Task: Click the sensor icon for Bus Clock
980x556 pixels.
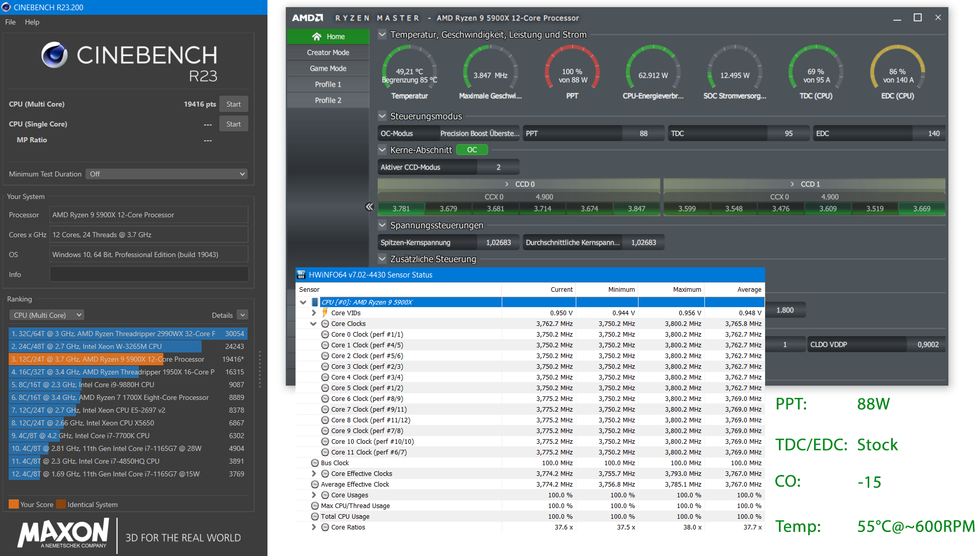Action: click(315, 463)
